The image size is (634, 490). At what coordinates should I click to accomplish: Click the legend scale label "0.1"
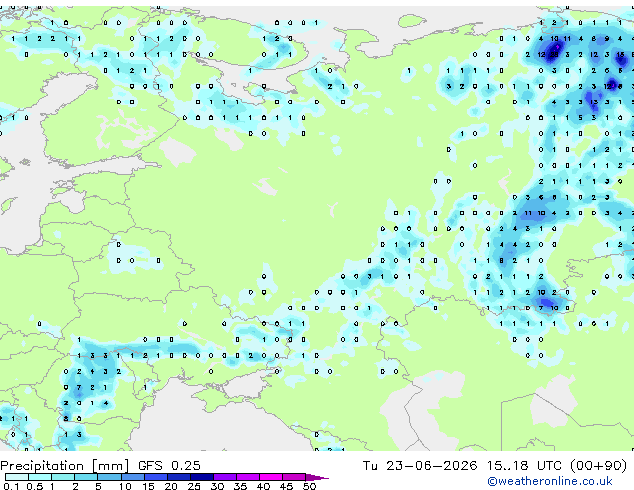coord(11,486)
